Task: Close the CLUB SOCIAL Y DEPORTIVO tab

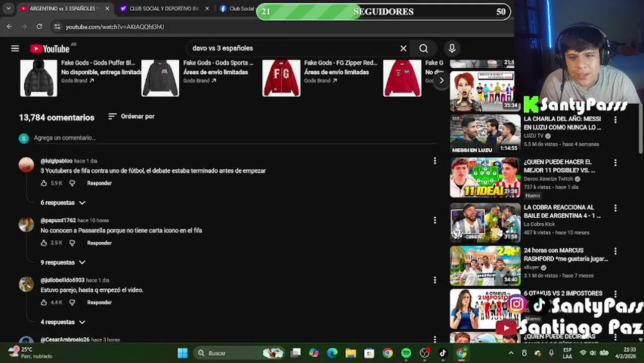Action: click(207, 9)
